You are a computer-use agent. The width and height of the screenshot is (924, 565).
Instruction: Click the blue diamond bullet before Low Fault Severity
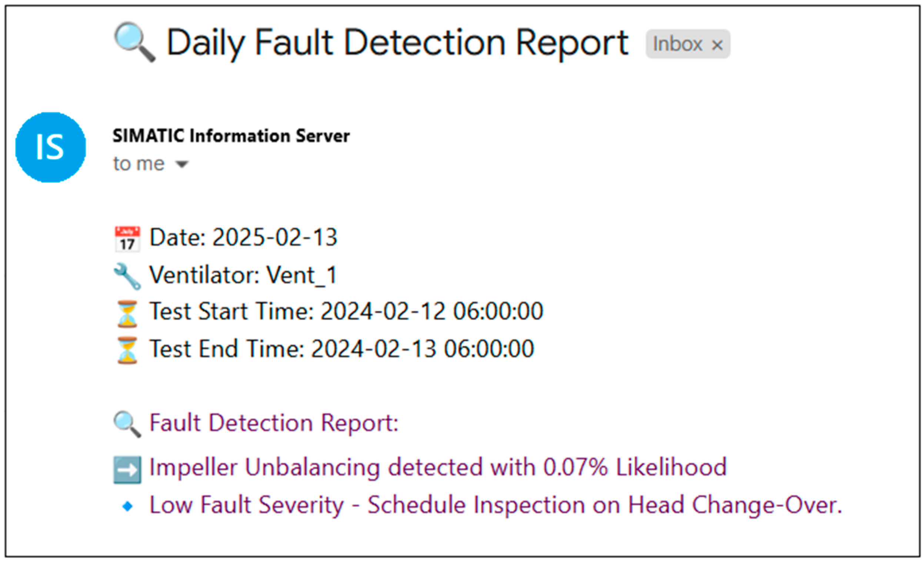(x=127, y=506)
